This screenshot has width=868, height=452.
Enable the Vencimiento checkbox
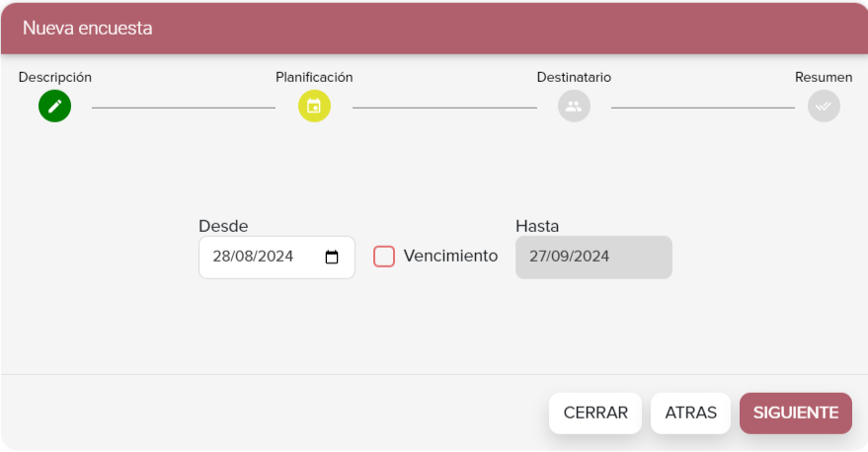pos(384,257)
